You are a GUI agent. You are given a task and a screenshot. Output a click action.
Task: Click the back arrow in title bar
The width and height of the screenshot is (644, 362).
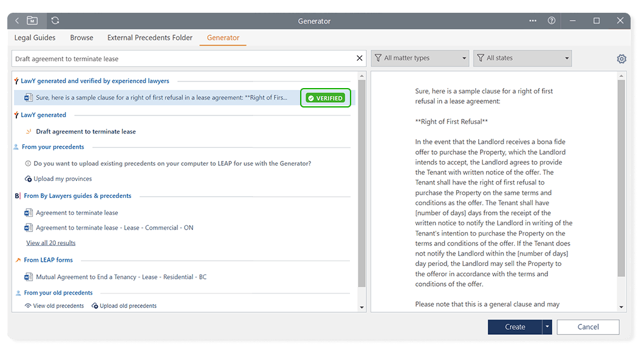point(17,21)
